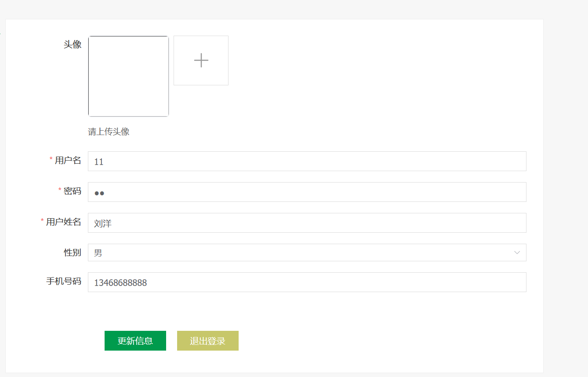Click the red asterisk beside 用户姓名

click(x=42, y=221)
